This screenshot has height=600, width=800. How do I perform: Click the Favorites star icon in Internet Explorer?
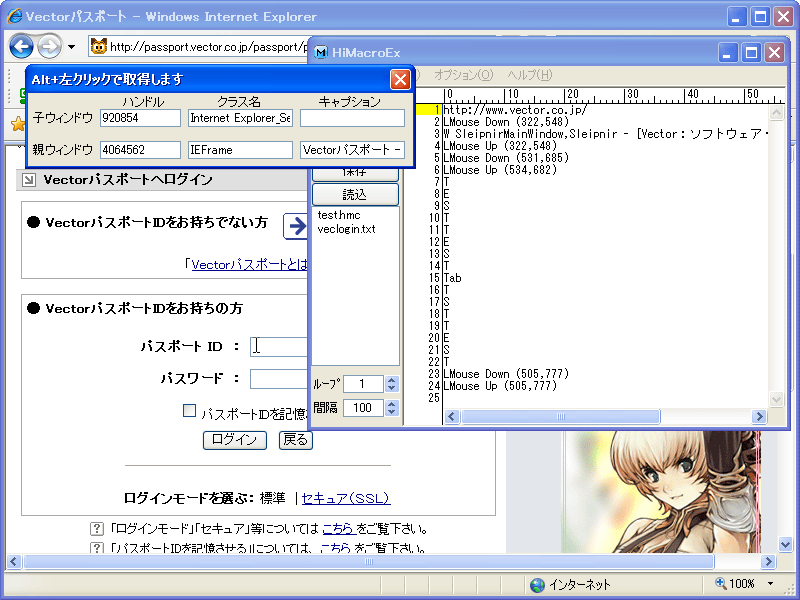point(17,123)
